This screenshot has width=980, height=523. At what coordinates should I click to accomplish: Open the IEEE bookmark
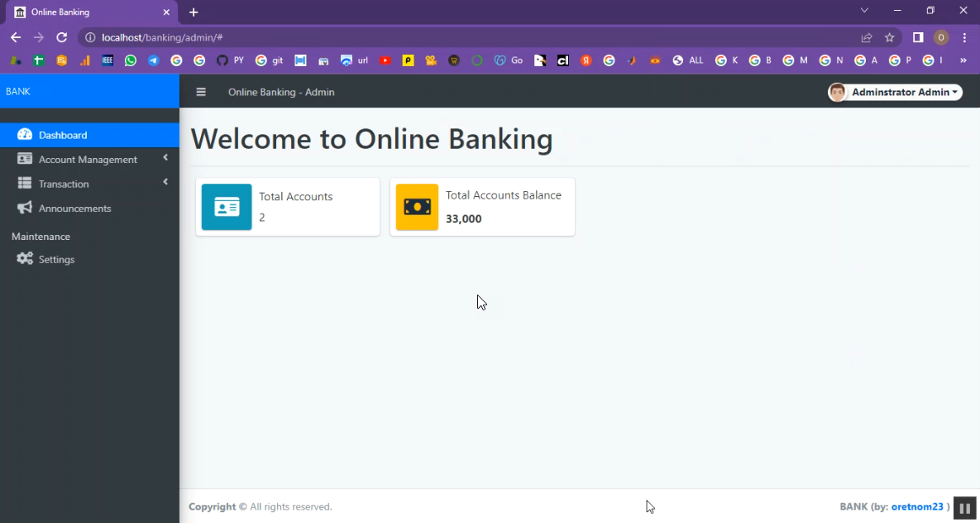click(x=108, y=60)
